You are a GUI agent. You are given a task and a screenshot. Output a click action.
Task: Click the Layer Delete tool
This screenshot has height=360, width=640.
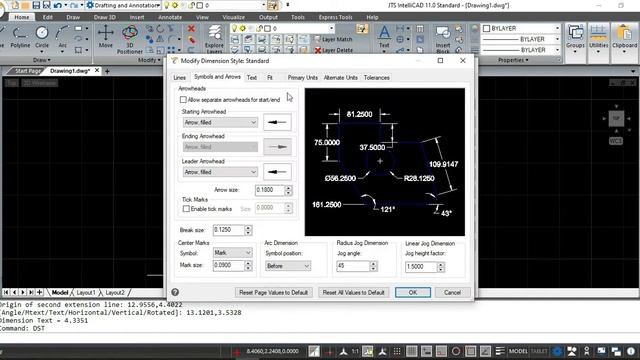(333, 50)
